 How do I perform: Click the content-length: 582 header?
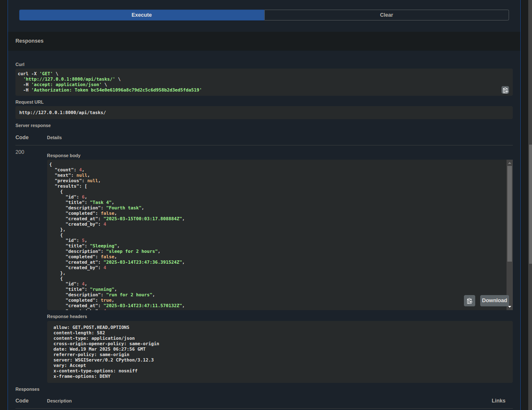79,333
